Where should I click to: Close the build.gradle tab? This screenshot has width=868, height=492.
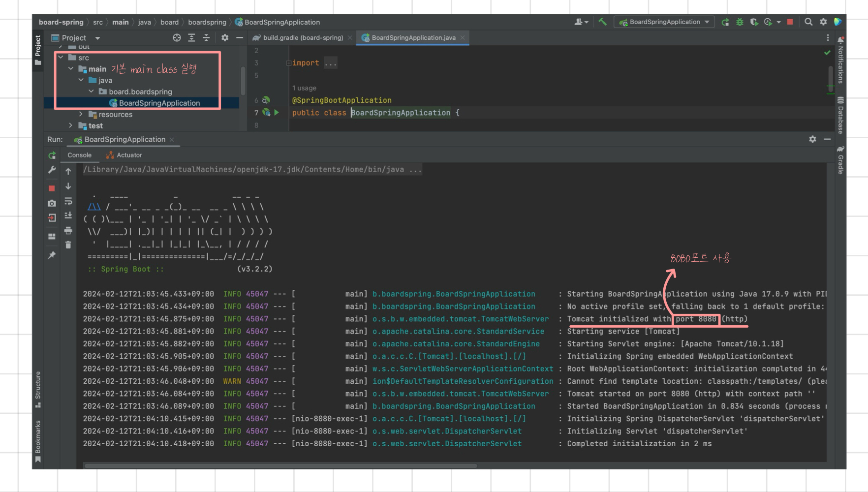pyautogui.click(x=350, y=38)
